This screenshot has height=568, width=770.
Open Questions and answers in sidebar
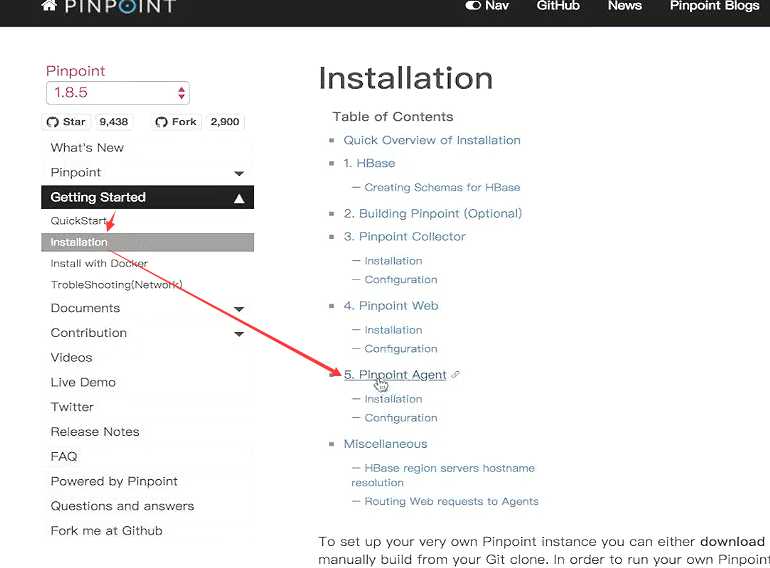point(122,506)
